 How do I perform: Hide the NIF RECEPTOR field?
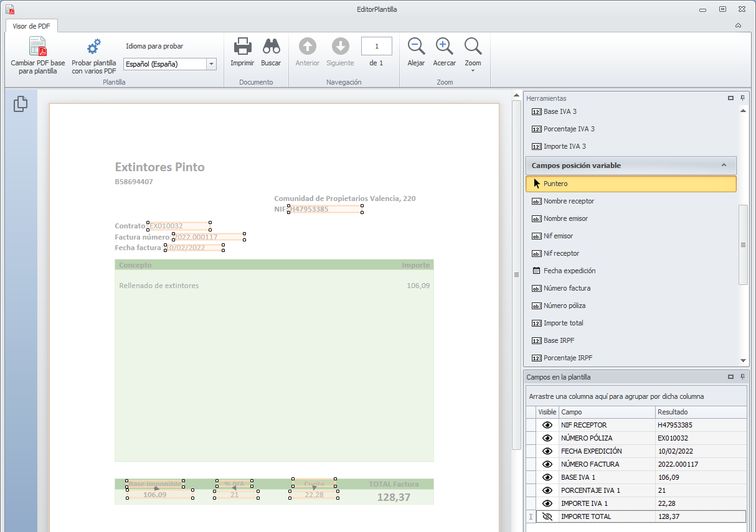(x=547, y=425)
